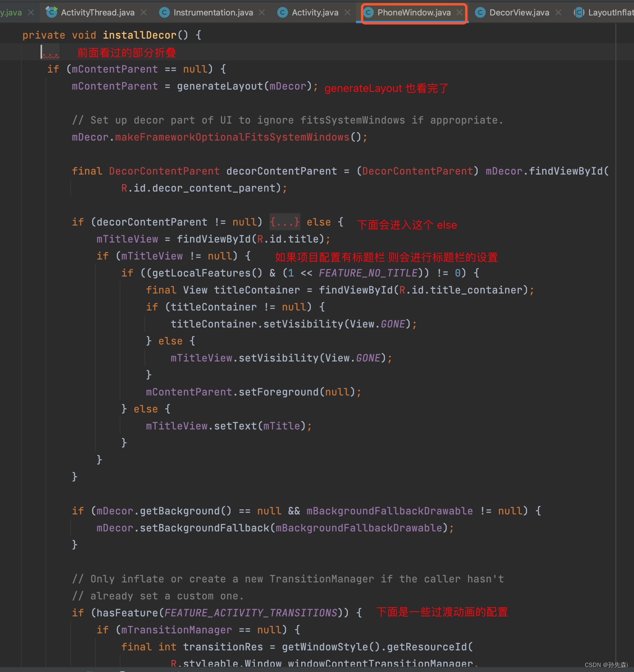Click mTitleView.setVisibility(View.GONE) line

pyautogui.click(x=281, y=358)
